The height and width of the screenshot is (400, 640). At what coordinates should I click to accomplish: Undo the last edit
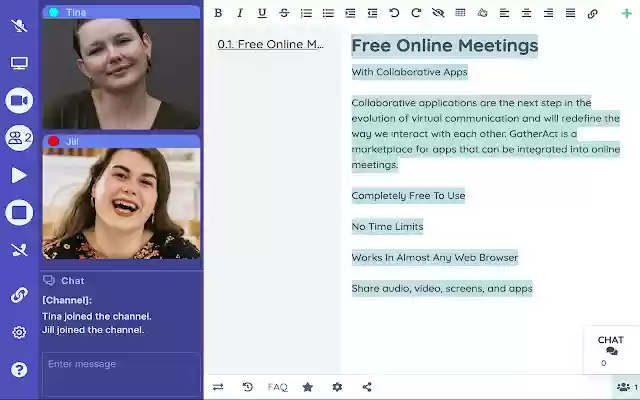pos(394,13)
